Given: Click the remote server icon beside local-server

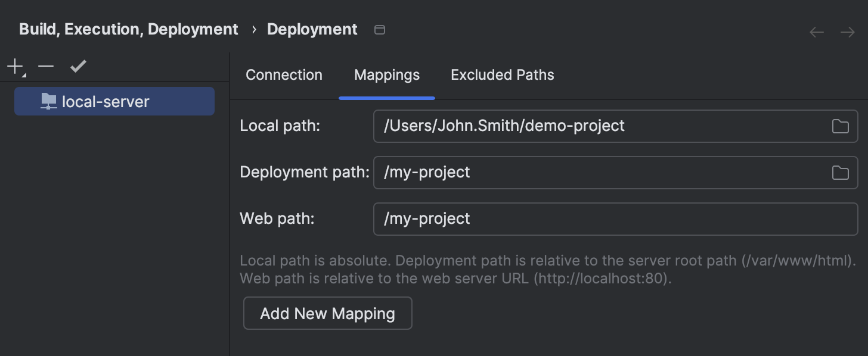Looking at the screenshot, I should coord(48,101).
